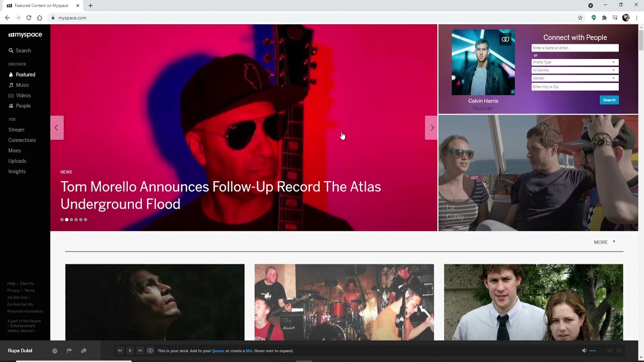Open Ad Opt-Out footer link
Image resolution: width=644 pixels, height=362 pixels.
17,298
